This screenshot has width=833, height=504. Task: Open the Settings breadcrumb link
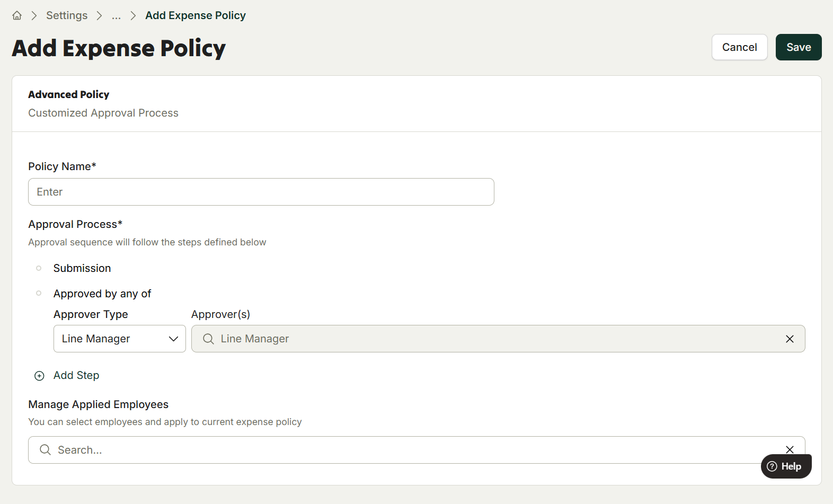pyautogui.click(x=67, y=15)
